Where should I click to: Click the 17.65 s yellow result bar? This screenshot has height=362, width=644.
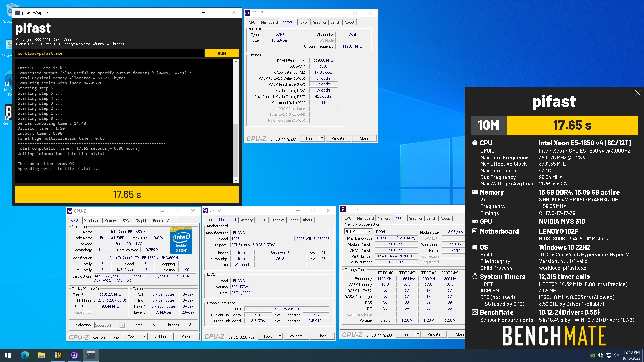point(127,194)
